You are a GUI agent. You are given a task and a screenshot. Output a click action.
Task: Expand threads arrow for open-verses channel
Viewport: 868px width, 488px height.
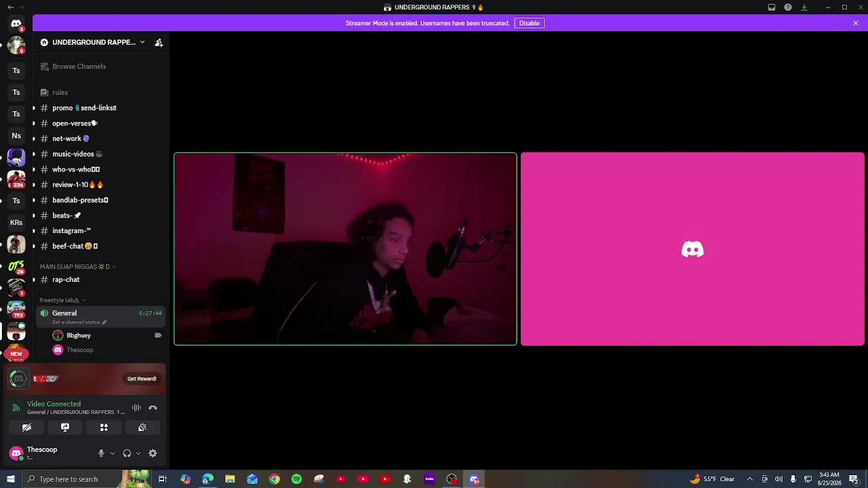[34, 123]
